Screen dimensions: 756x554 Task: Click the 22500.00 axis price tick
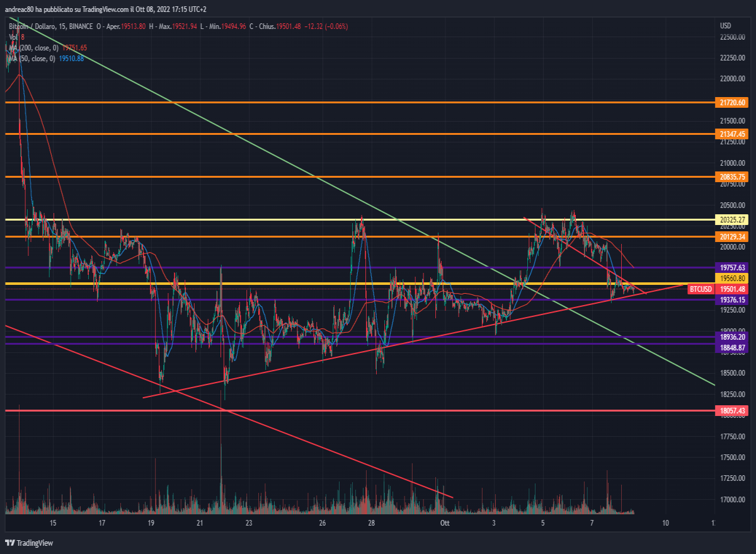point(733,37)
